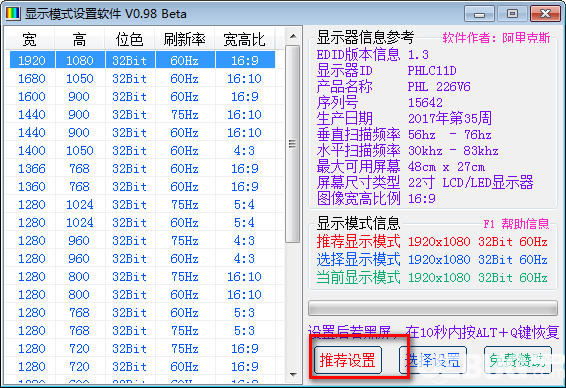Select the 1680 1050 60Hz row
Image resolution: width=566 pixels, height=388 pixels.
(x=142, y=78)
